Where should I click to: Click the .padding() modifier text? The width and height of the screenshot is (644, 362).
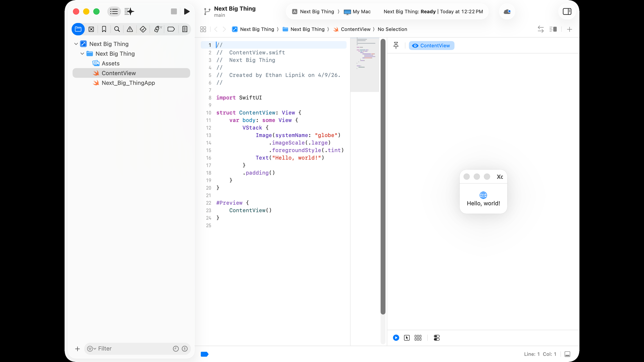[259, 173]
